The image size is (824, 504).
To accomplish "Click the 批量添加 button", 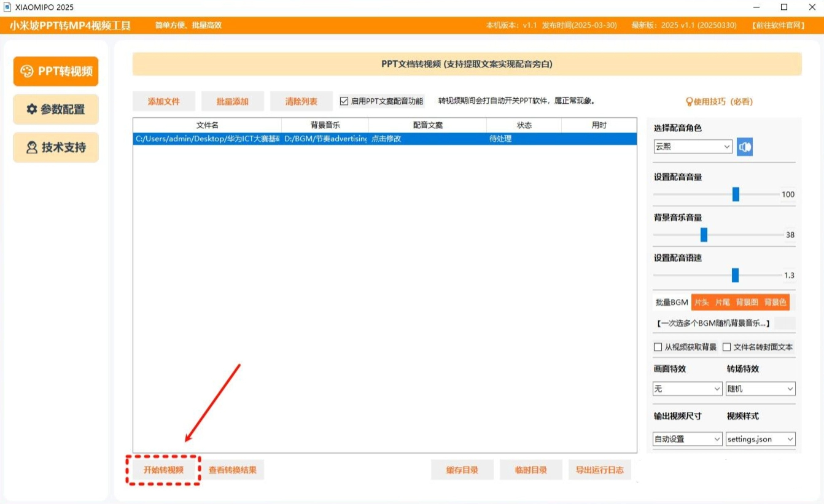I will click(x=233, y=101).
